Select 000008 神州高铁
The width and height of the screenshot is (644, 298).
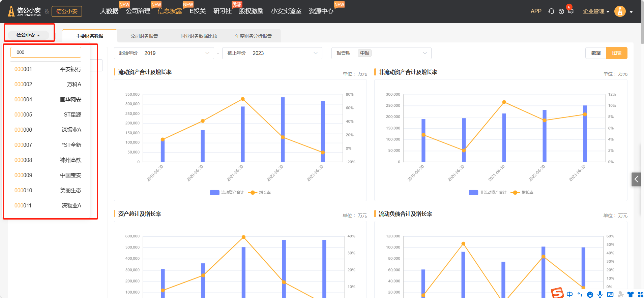tap(48, 160)
